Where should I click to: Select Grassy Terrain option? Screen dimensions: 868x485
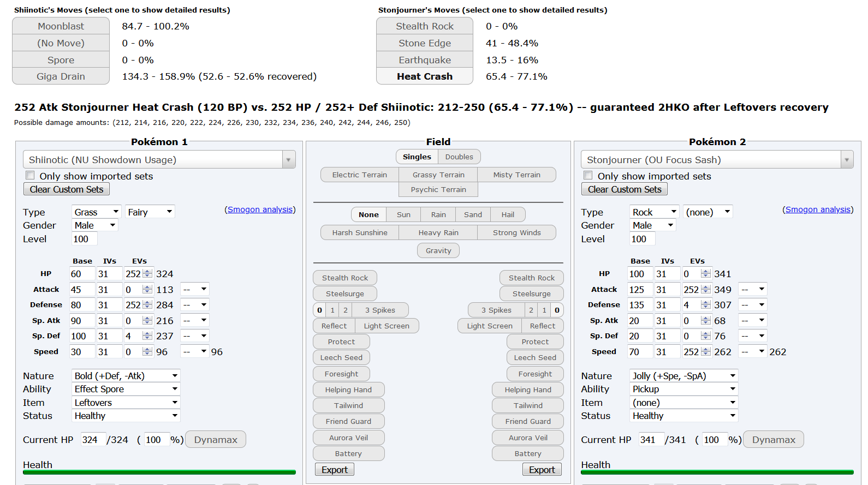click(438, 175)
